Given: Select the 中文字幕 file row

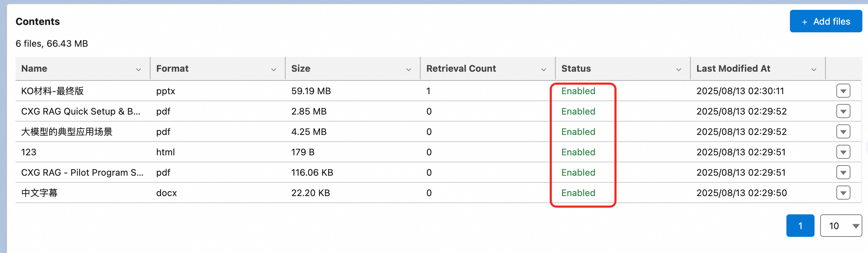Looking at the screenshot, I should [438, 193].
